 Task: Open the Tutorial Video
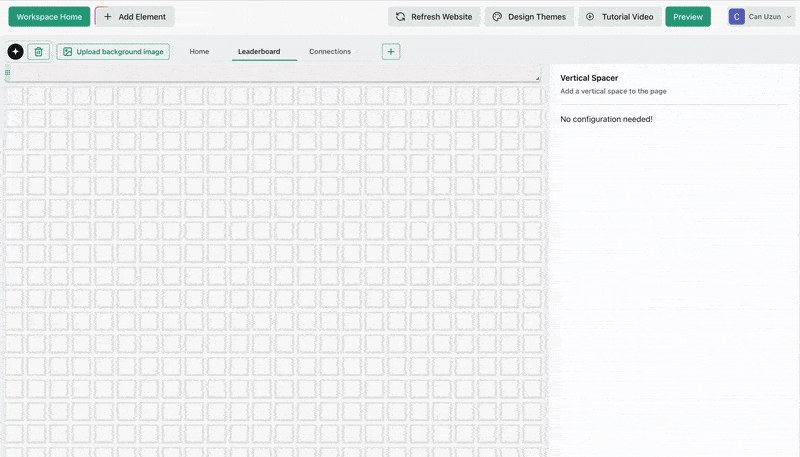pos(620,17)
